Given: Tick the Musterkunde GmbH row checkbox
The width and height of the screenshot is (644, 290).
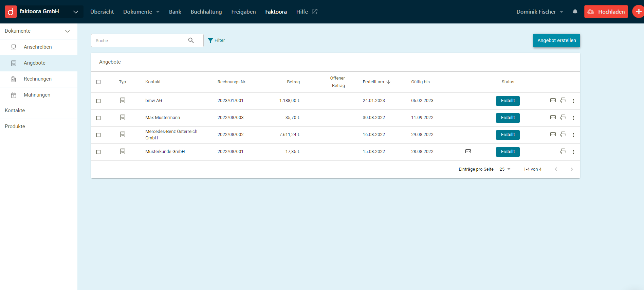Looking at the screenshot, I should [98, 152].
